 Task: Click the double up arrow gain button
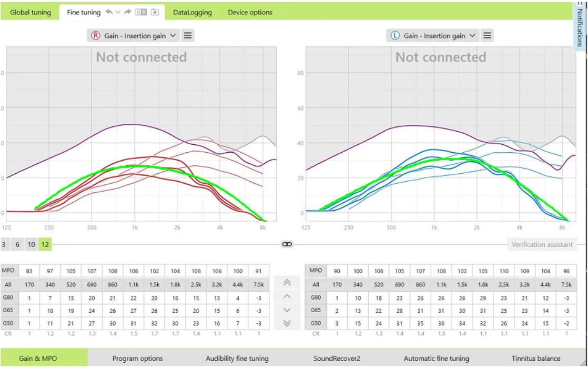tap(287, 283)
